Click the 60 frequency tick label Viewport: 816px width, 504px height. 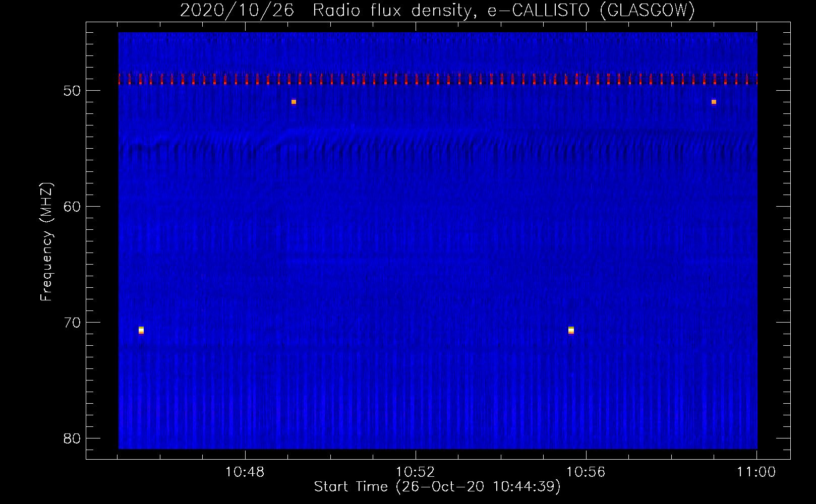[x=72, y=207]
